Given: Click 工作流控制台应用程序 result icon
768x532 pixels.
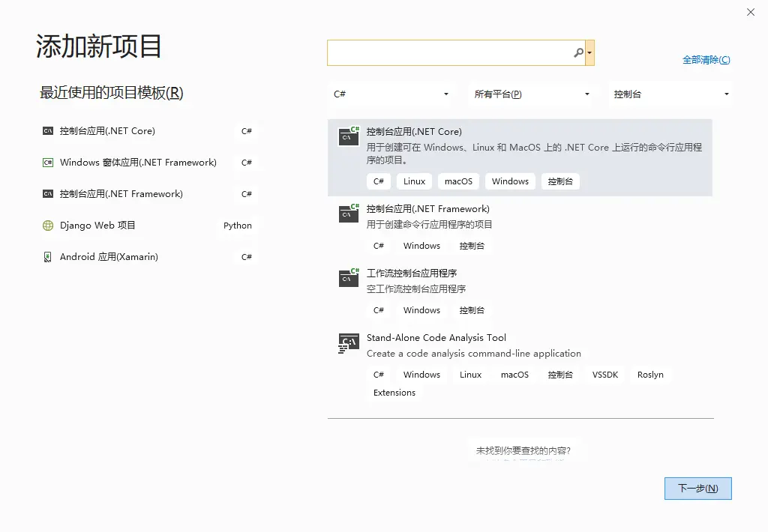Looking at the screenshot, I should click(349, 277).
